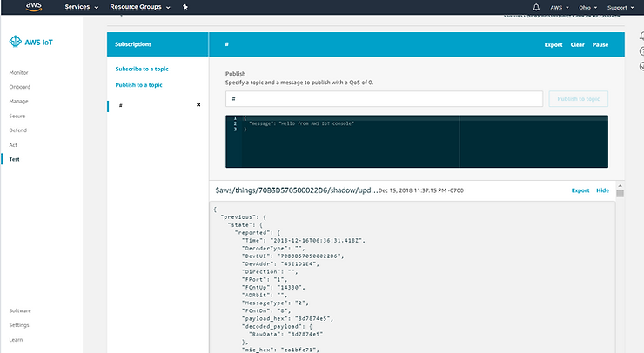This screenshot has width=644, height=353.
Task: Click the publish topic input field
Action: tap(384, 99)
